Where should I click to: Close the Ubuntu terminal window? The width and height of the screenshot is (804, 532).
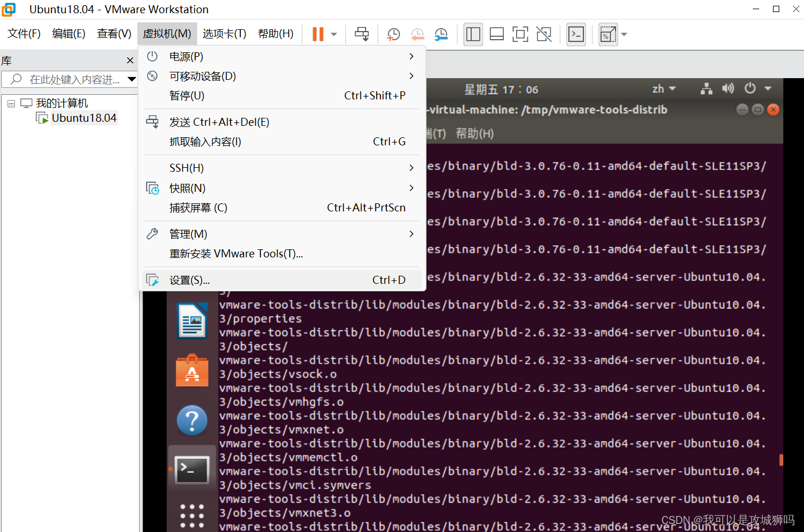774,110
